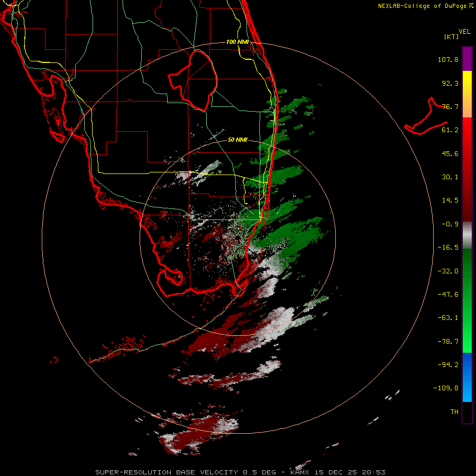The width and height of the screenshot is (476, 476).
Task: Click the -78.7 legend value
Action: coord(448,342)
